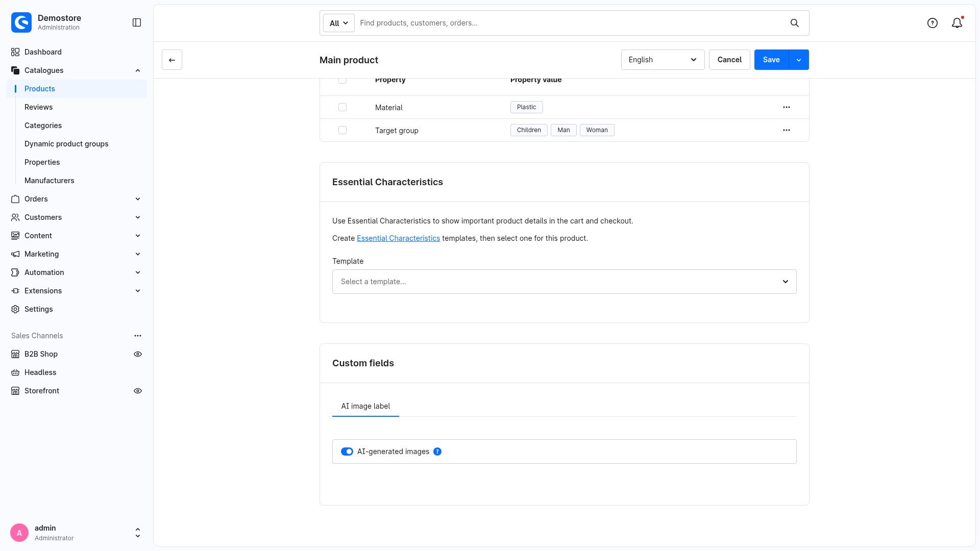Image resolution: width=980 pixels, height=551 pixels.
Task: Expand the admin user menu
Action: (x=138, y=533)
